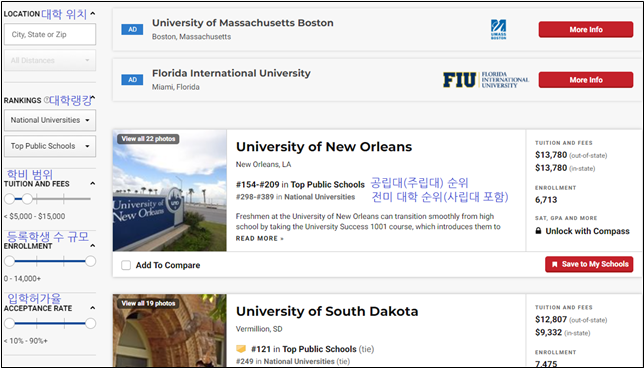Click the City, State or Zip field
This screenshot has height=368, width=644.
(50, 34)
